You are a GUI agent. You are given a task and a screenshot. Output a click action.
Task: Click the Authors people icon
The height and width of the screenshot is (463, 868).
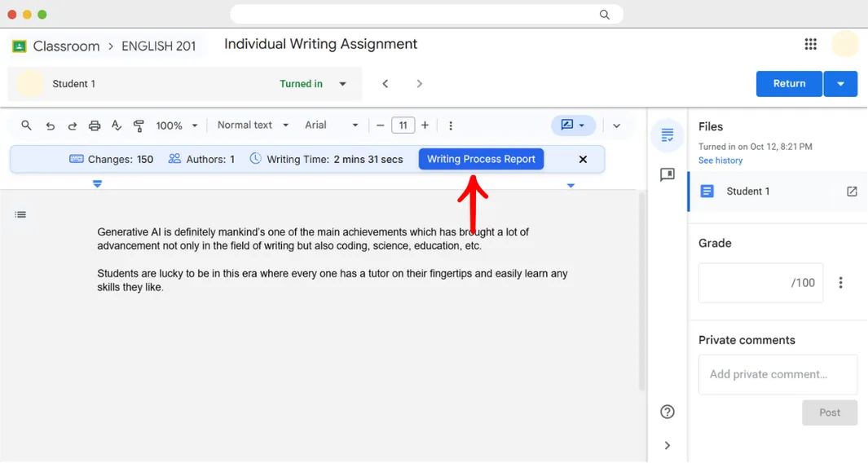(x=174, y=158)
